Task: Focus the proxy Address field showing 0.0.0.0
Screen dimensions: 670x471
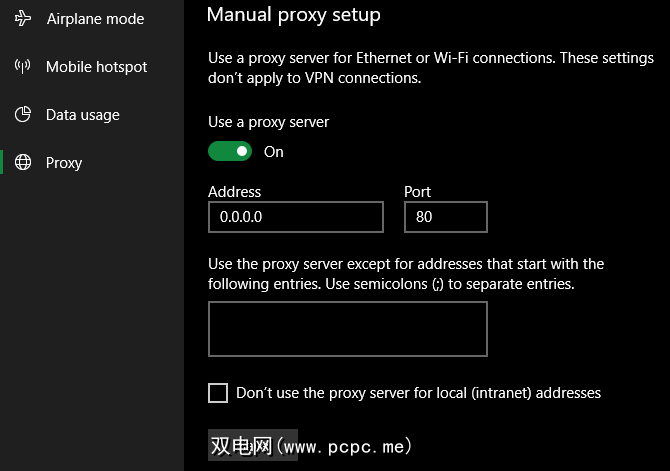Action: [x=295, y=217]
